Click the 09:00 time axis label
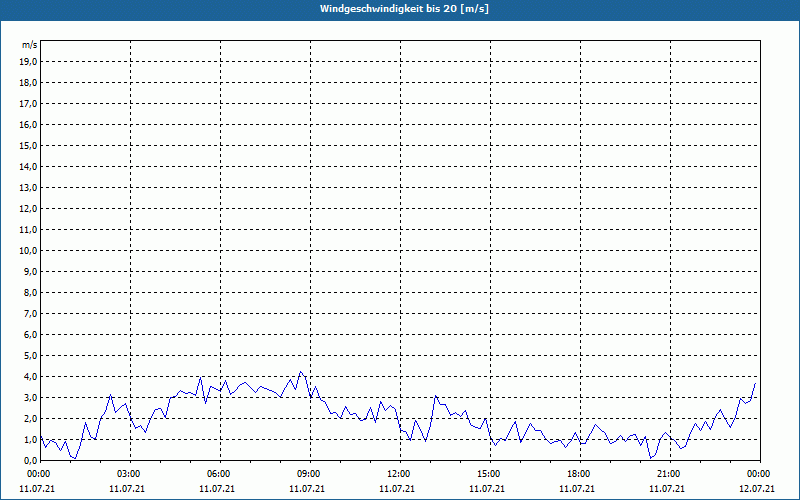 pyautogui.click(x=309, y=473)
